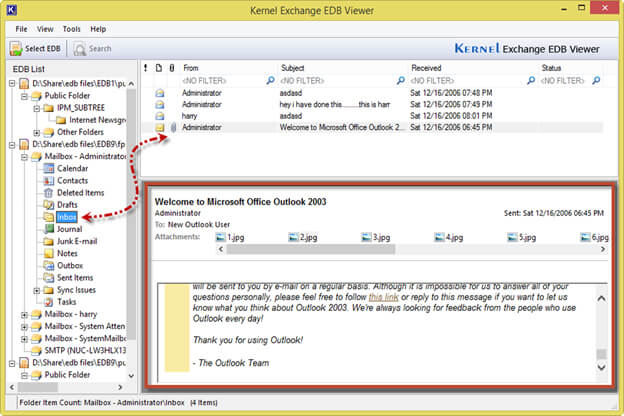Open the Tasks folder
Screen dimensions: 624x416
(66, 301)
